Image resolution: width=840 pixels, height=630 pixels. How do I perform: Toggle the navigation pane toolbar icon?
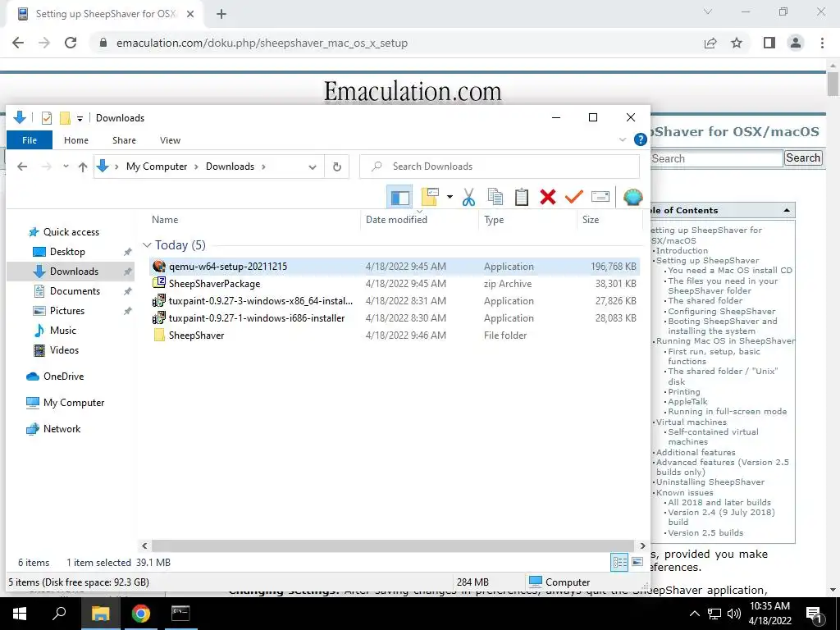pos(399,197)
